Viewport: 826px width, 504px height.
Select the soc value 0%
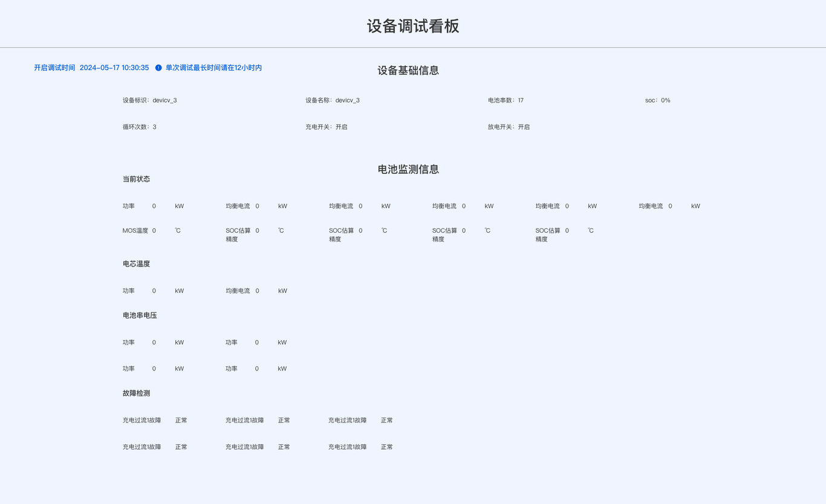click(x=665, y=100)
